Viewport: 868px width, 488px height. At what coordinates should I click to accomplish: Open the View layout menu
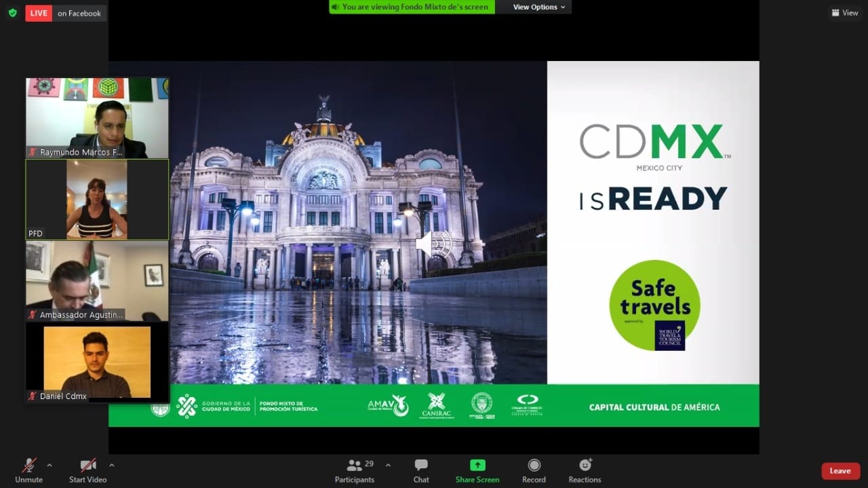click(x=845, y=13)
